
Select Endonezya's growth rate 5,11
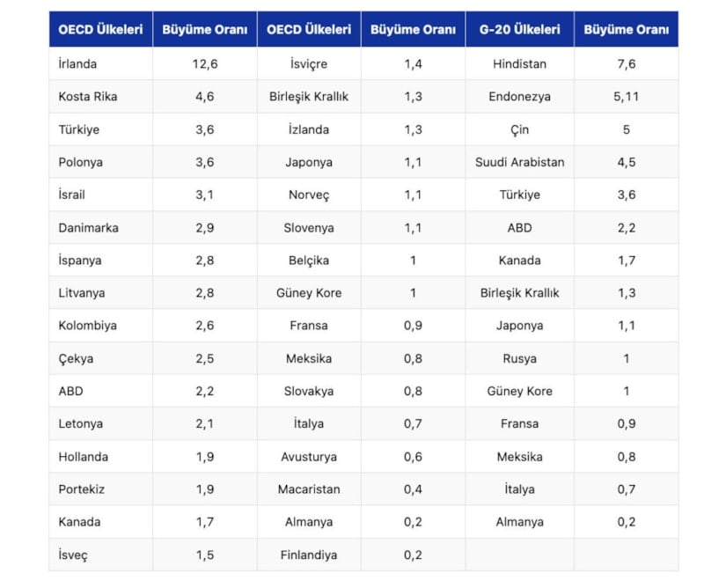(x=626, y=96)
